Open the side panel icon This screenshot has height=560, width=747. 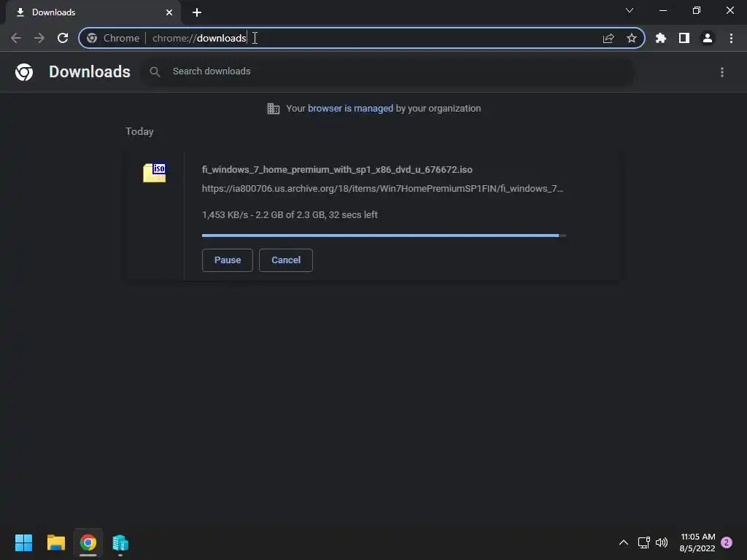[x=684, y=38]
